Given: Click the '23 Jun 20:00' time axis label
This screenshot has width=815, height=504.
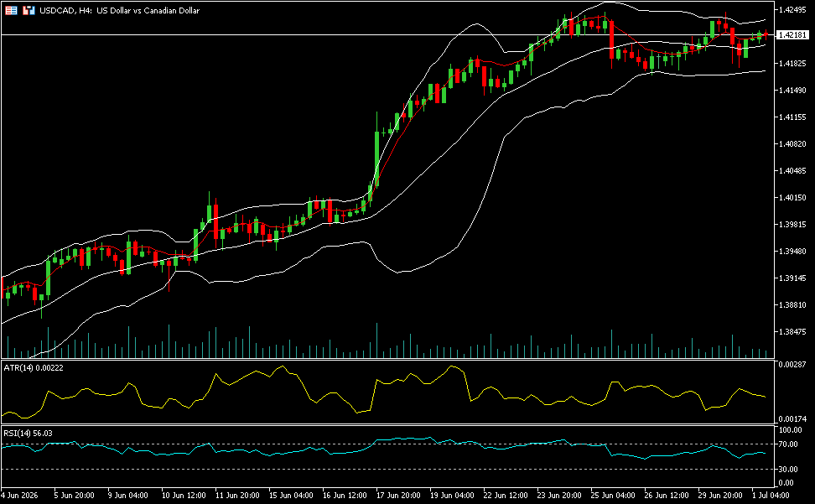Looking at the screenshot, I should (560, 495).
